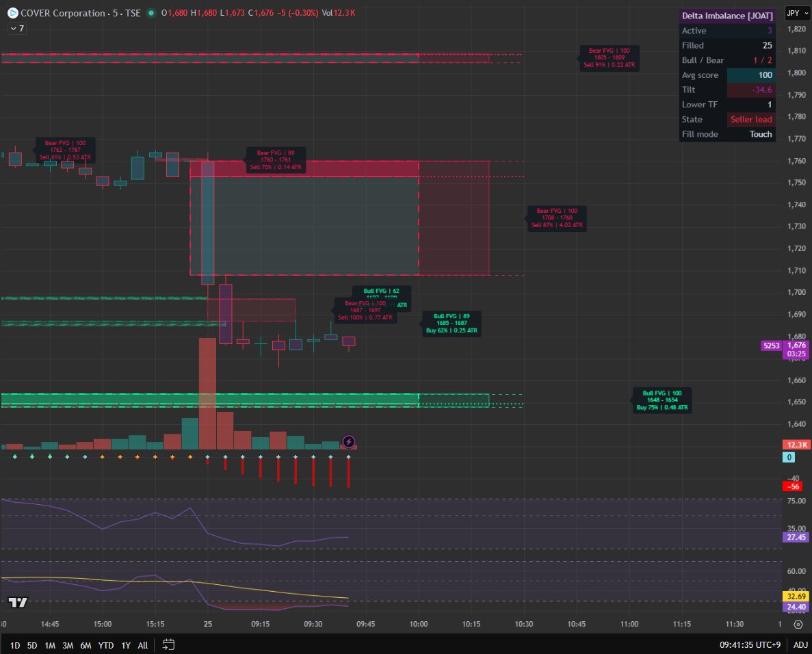
Task: Select the 5D time range
Action: pos(32,645)
